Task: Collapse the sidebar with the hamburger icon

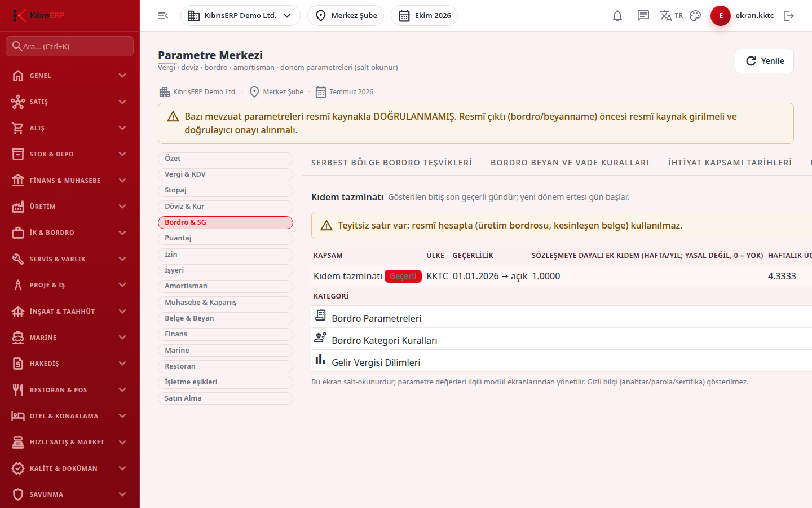Action: 163,16
